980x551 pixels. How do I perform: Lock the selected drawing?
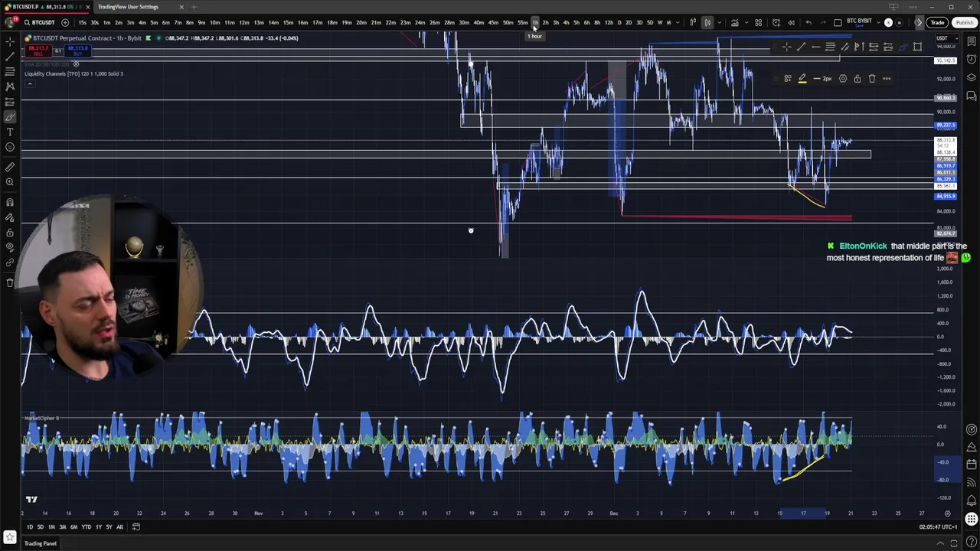(x=857, y=78)
